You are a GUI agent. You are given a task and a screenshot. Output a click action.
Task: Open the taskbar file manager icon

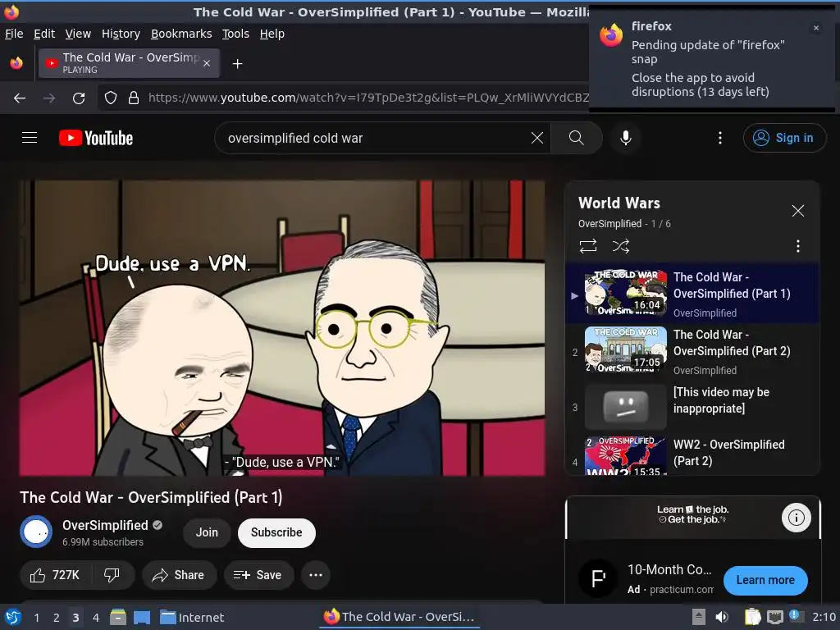(118, 617)
